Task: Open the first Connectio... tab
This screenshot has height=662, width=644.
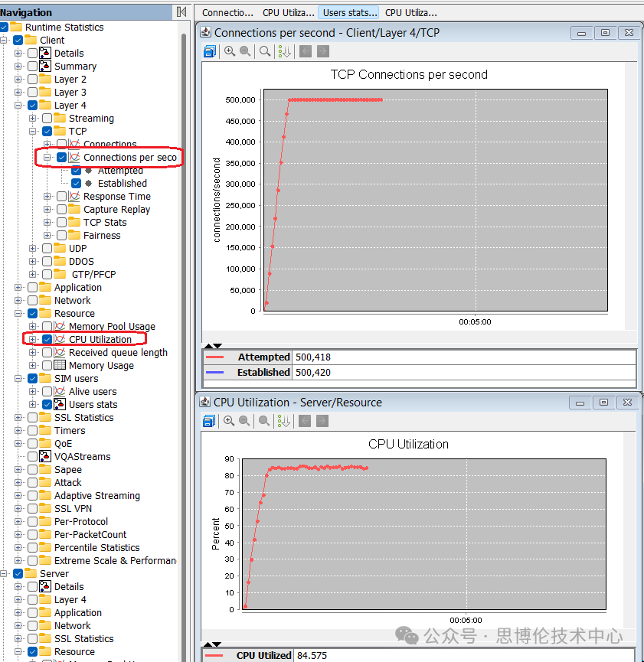Action: coord(227,12)
